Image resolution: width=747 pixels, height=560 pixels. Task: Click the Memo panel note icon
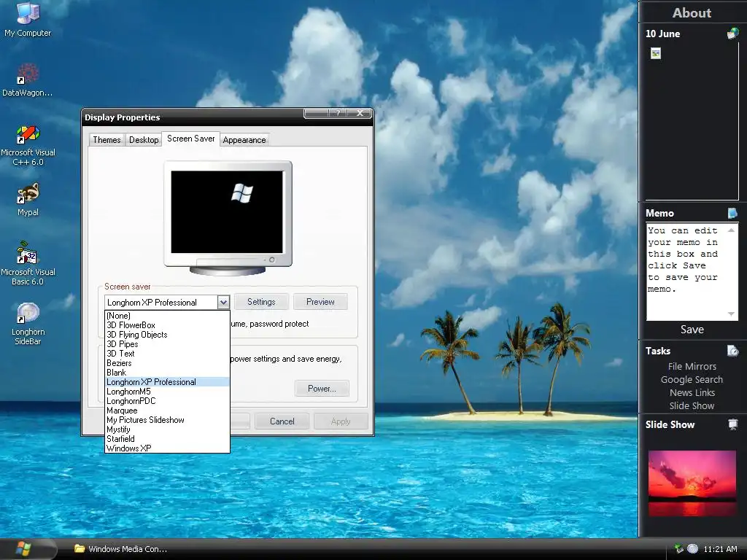732,213
